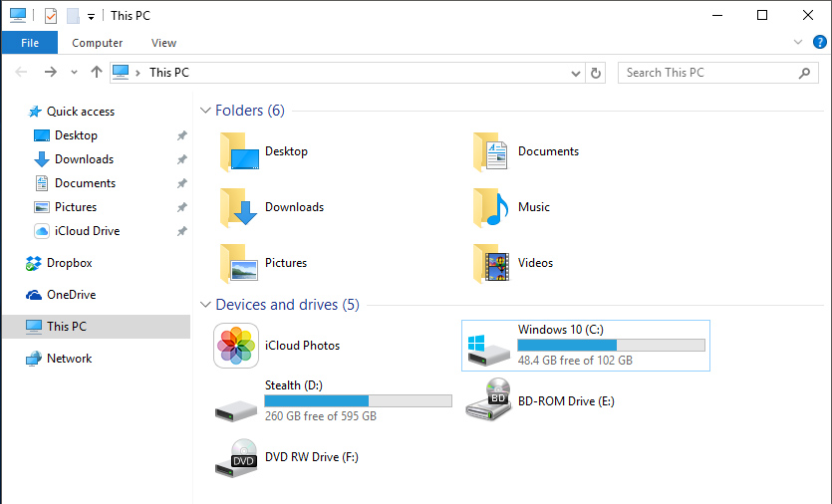Select Desktop in Quick access sidebar
This screenshot has height=504, width=832.
pyautogui.click(x=76, y=135)
